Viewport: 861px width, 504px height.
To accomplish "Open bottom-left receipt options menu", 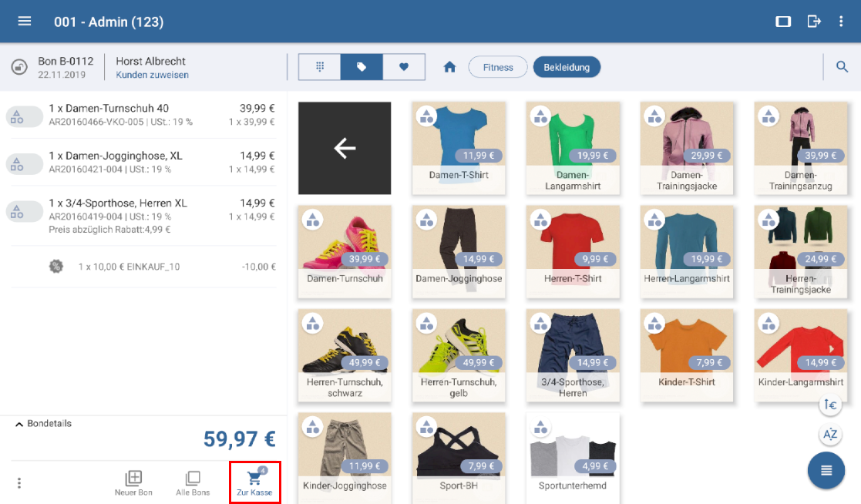I will (x=19, y=483).
